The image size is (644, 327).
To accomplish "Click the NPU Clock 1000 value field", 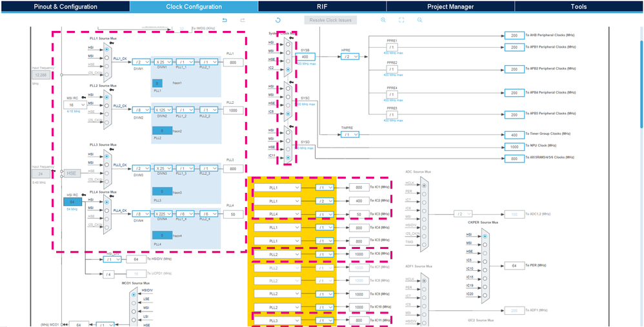I will tap(514, 146).
